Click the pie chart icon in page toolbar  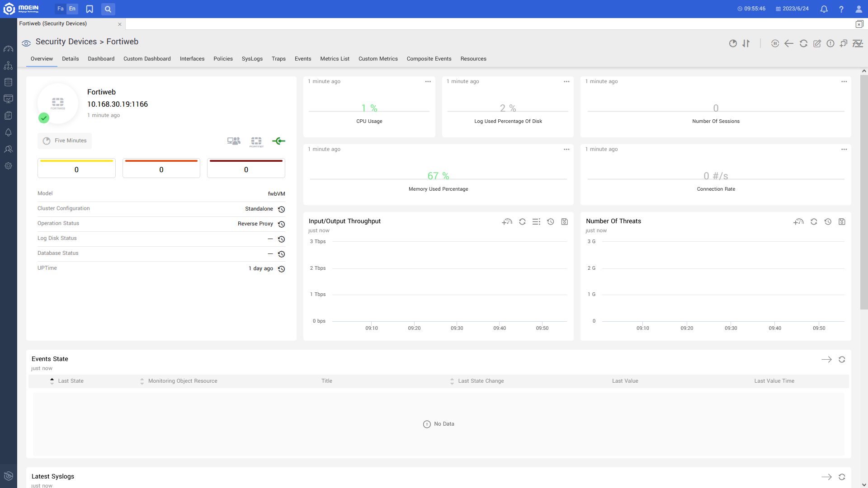733,43
